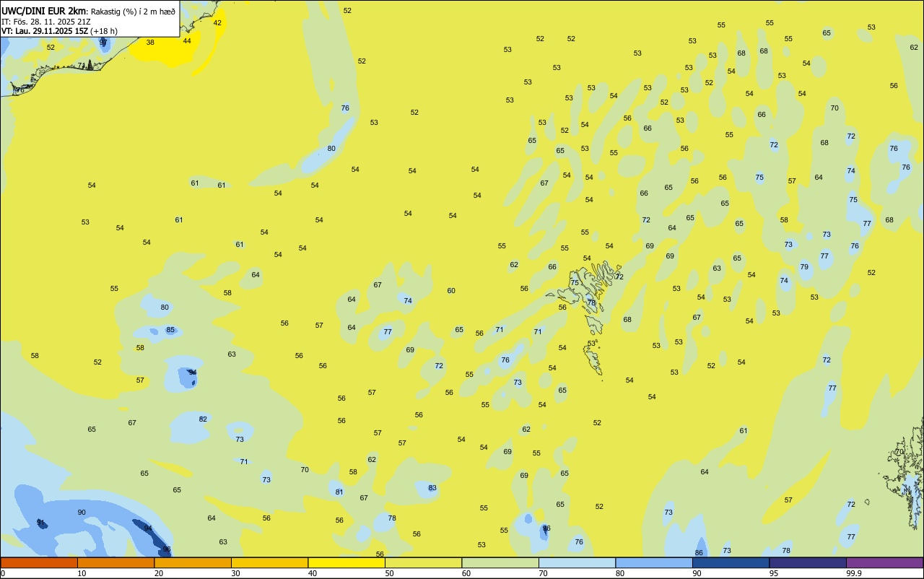
Task: Click the legend tick label 99.9
Action: (x=854, y=573)
